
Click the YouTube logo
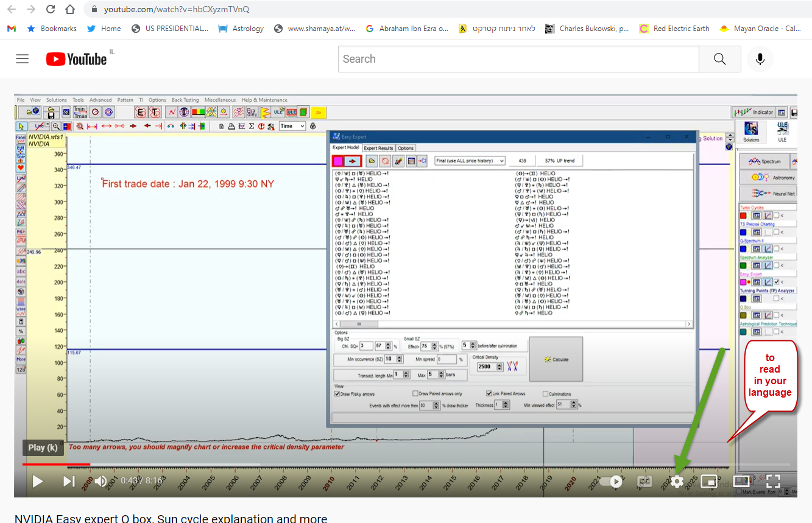(x=76, y=59)
